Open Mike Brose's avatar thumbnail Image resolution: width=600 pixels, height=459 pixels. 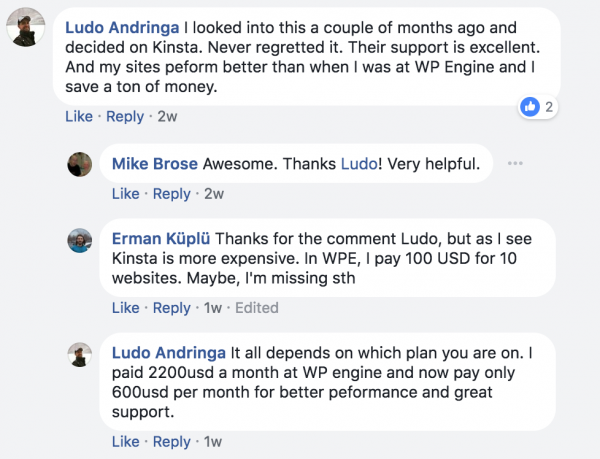80,164
